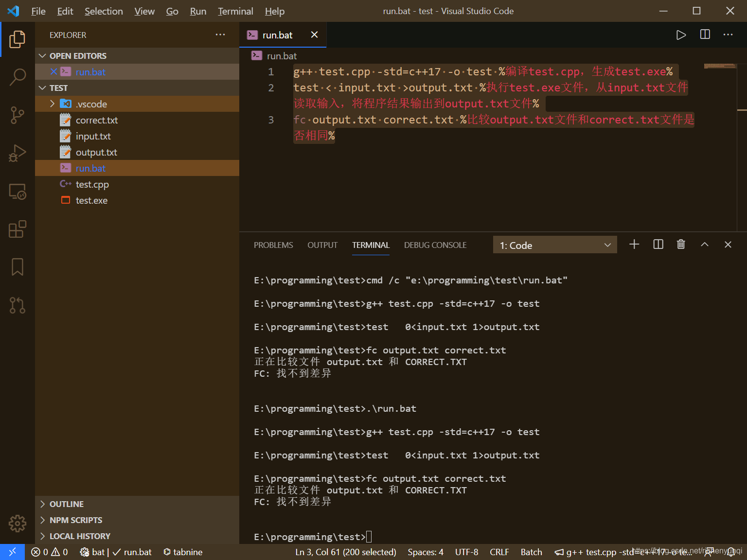Open the Search view in activity bar
This screenshot has height=560, width=747.
click(x=18, y=77)
